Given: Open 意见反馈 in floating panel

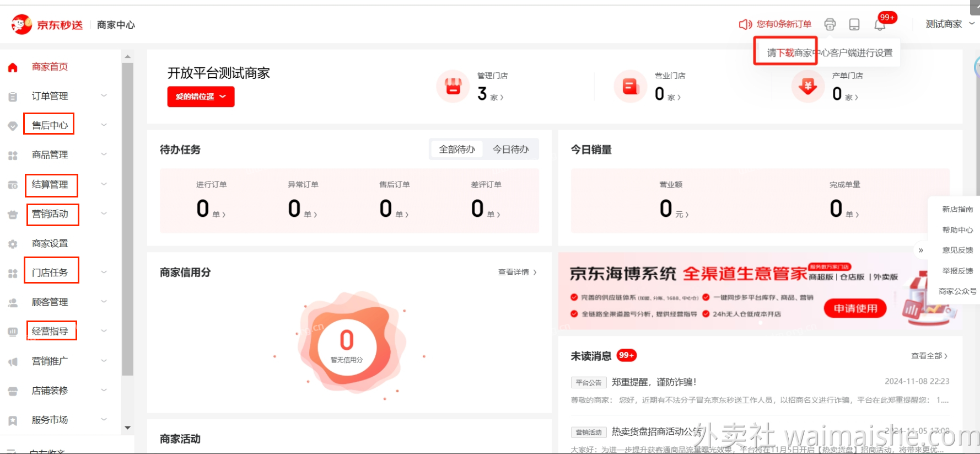Looking at the screenshot, I should coord(957,250).
